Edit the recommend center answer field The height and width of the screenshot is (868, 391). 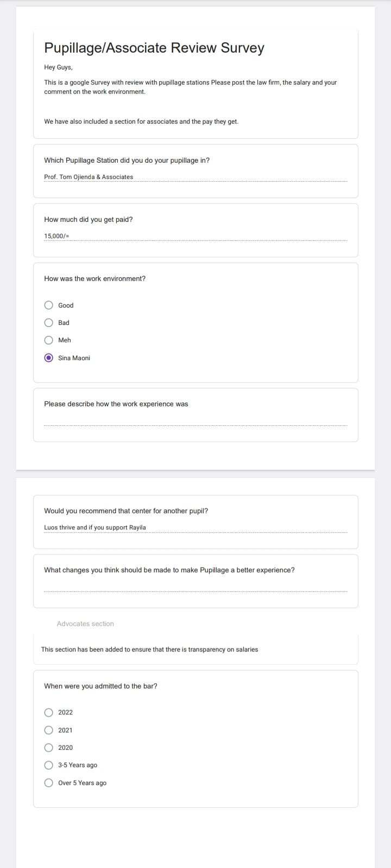coord(195,527)
